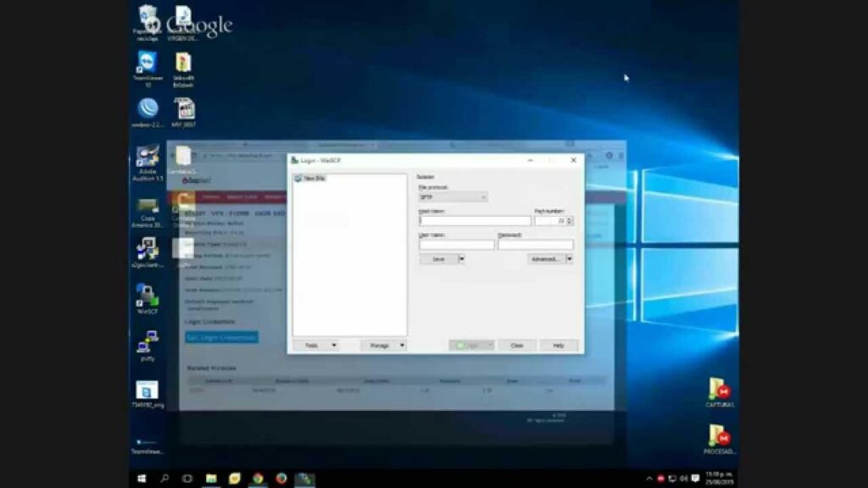The width and height of the screenshot is (868, 488).
Task: Increase the Port number with the stepper arrow
Action: 569,217
